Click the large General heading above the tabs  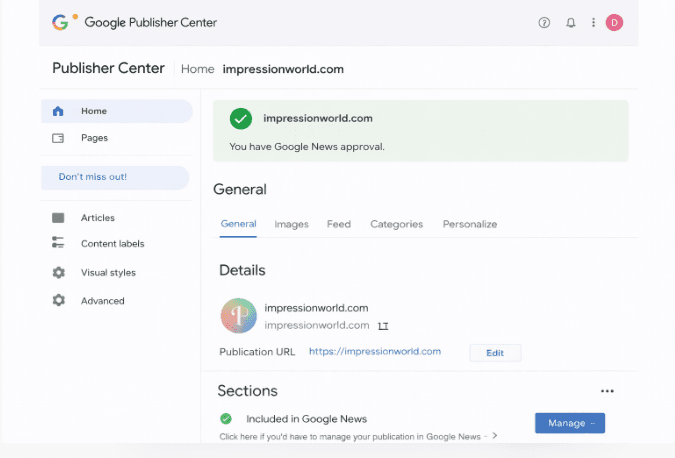240,189
